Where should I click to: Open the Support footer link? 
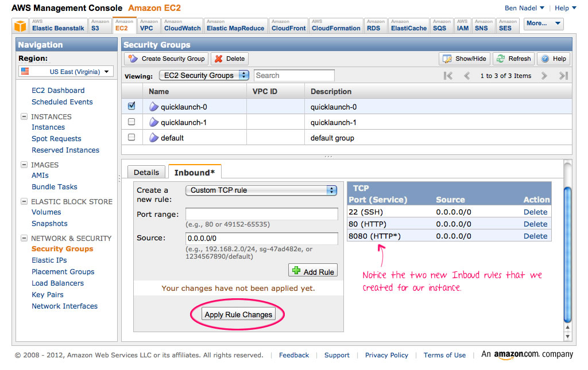coord(336,355)
